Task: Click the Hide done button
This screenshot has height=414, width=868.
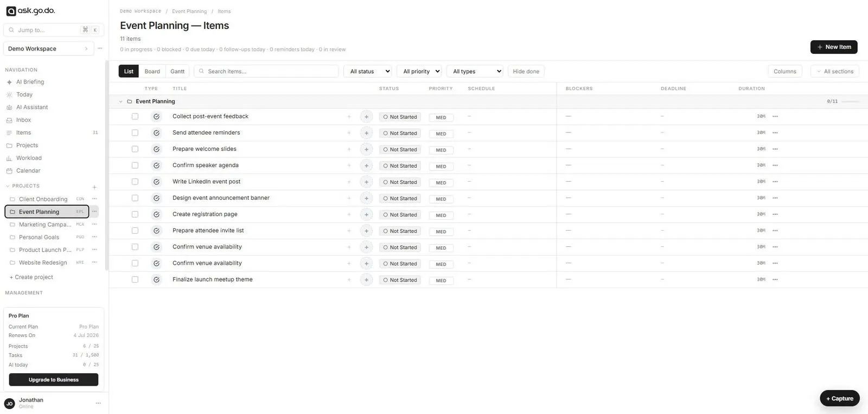Action: [526, 71]
